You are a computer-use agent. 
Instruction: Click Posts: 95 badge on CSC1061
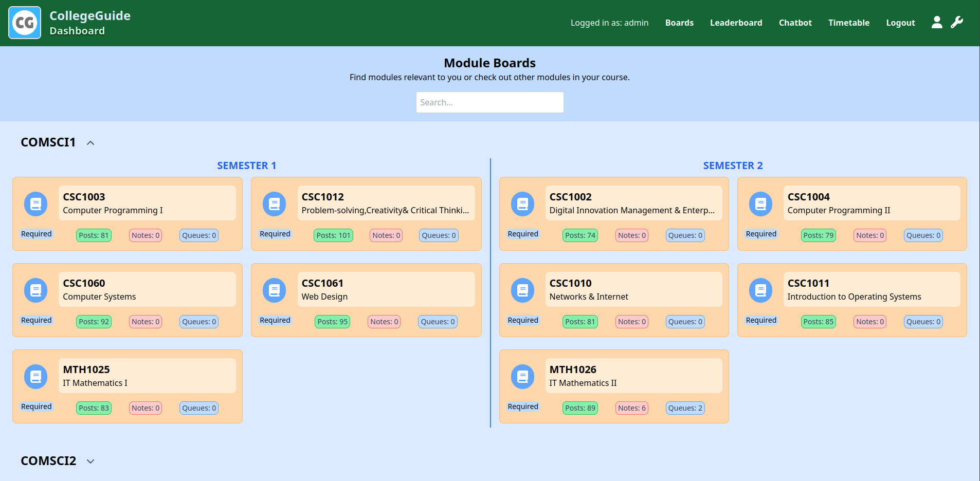click(332, 322)
